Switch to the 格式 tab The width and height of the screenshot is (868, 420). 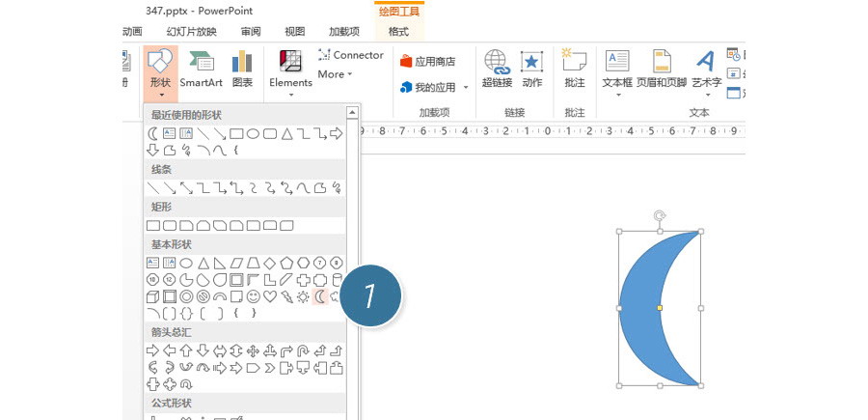(x=398, y=31)
